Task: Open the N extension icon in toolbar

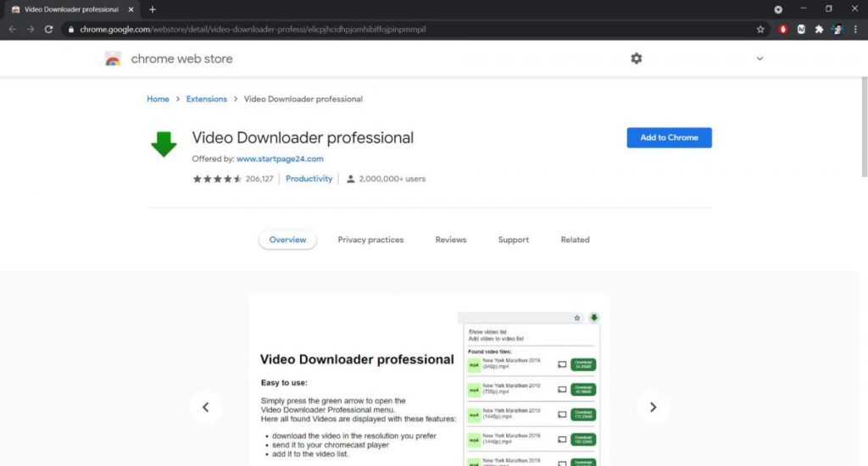Action: 801,30
